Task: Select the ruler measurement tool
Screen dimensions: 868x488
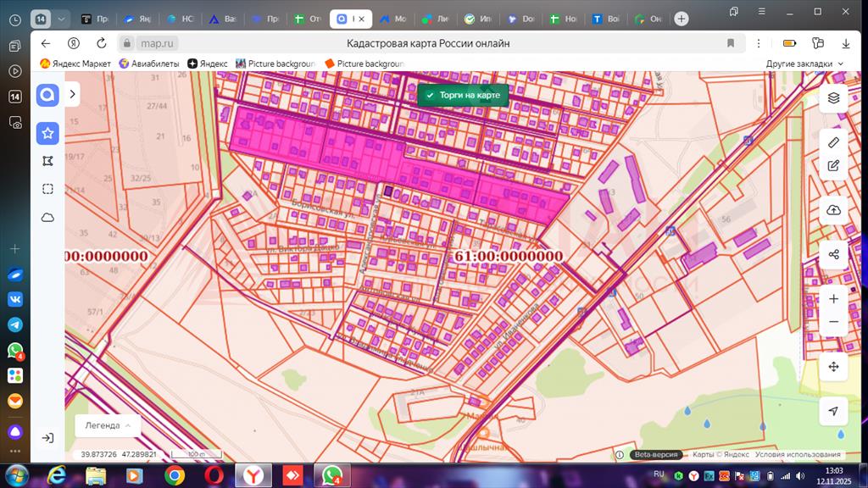Action: (833, 142)
